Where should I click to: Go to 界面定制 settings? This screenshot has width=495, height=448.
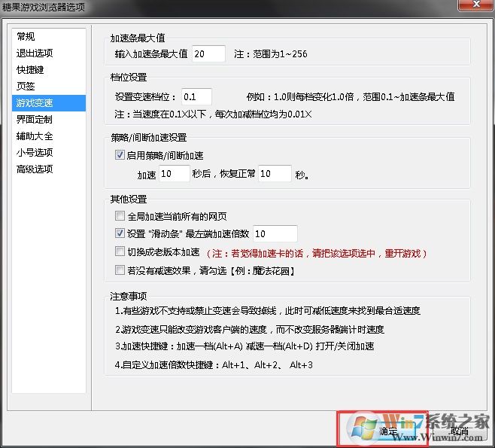tap(35, 119)
